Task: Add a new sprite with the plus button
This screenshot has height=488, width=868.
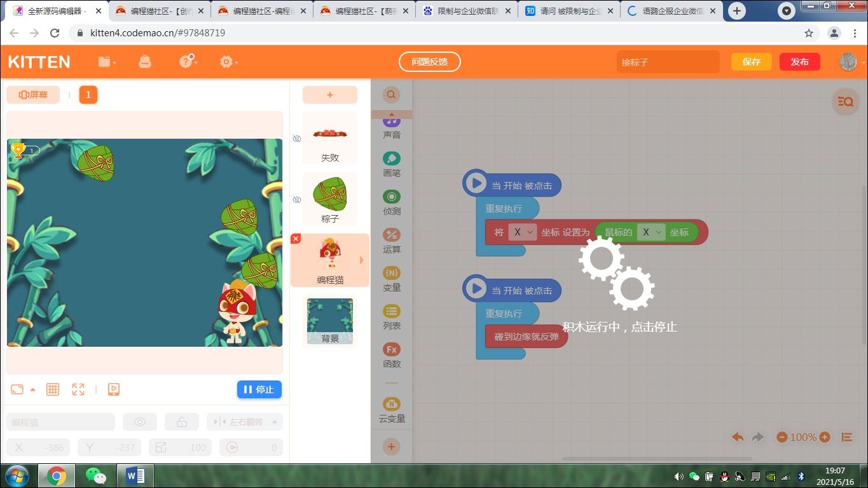Action: [x=330, y=95]
